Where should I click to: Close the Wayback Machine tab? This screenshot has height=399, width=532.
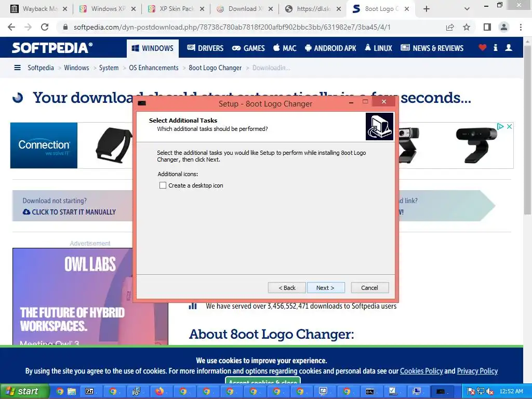pos(65,9)
